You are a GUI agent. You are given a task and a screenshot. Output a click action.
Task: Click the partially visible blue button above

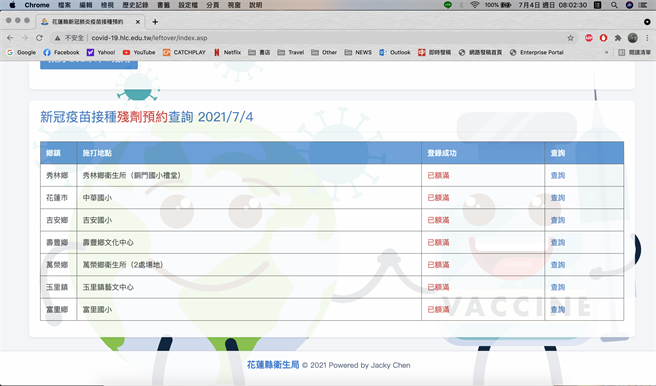89,65
